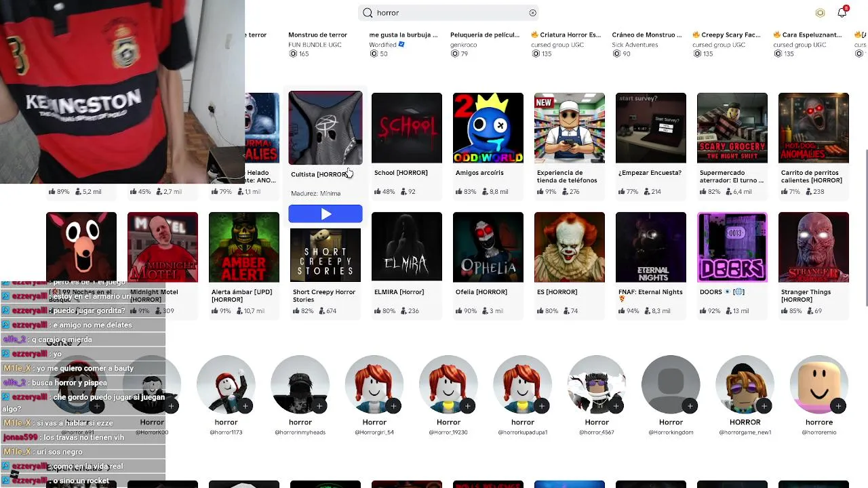Viewport: 868px width, 488px height.
Task: Open the @horror4567 avatar profile
Action: pos(597,384)
